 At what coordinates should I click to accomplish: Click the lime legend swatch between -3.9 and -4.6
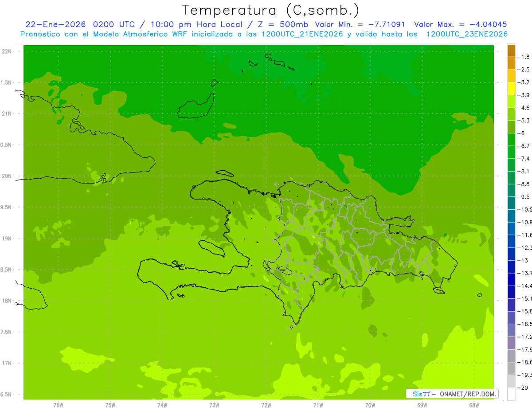(x=511, y=102)
